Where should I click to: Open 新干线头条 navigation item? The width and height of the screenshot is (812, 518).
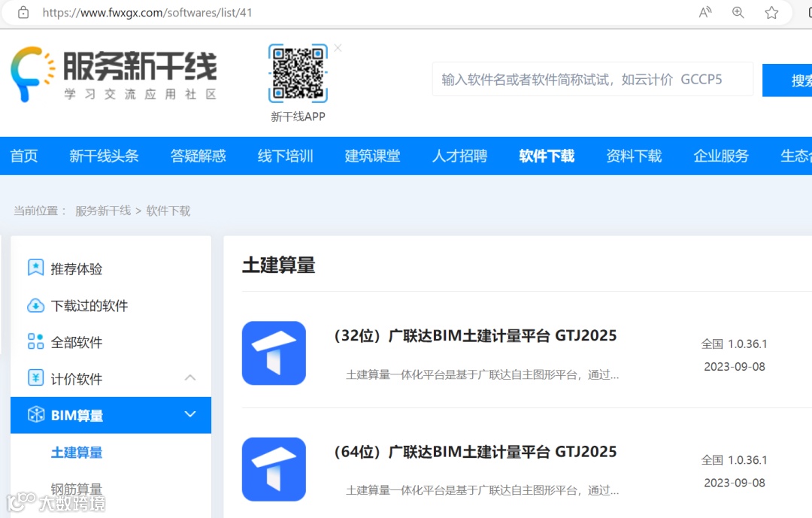click(104, 156)
